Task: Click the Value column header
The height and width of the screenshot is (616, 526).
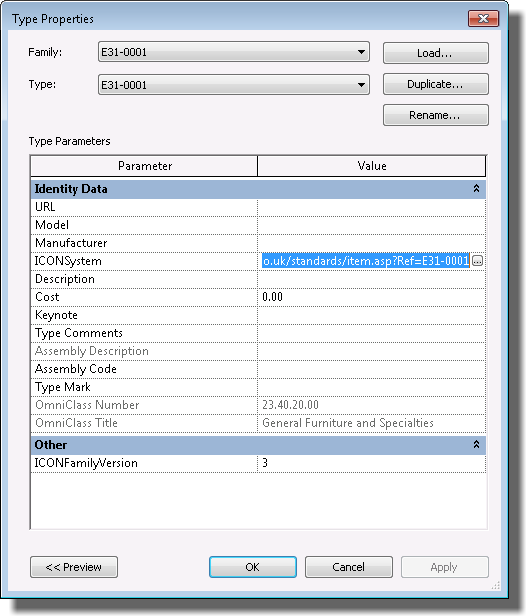Action: pos(372,166)
